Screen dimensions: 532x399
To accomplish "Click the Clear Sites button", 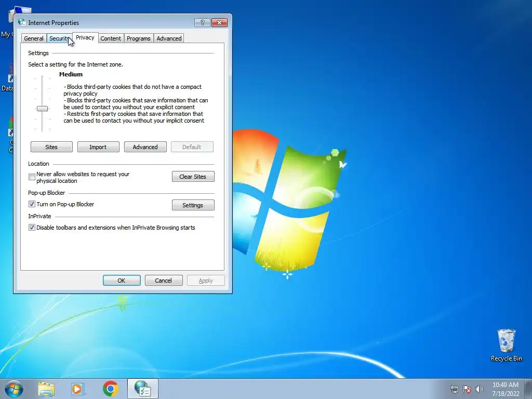I will tap(193, 177).
